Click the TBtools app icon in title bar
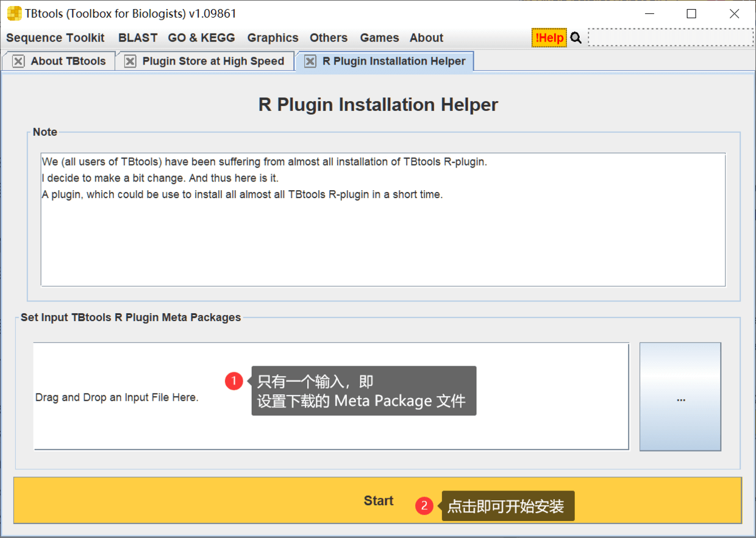This screenshot has height=538, width=756. 14,13
